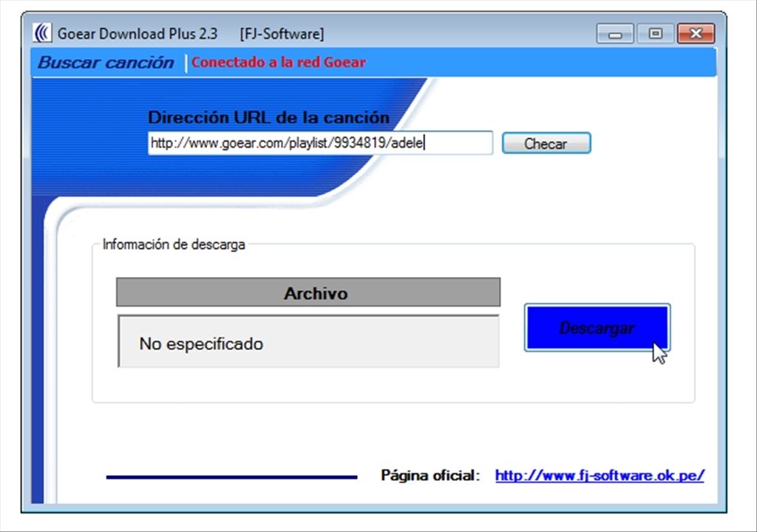The height and width of the screenshot is (532, 757).
Task: Click the 'Página oficial:' label
Action: [x=430, y=476]
